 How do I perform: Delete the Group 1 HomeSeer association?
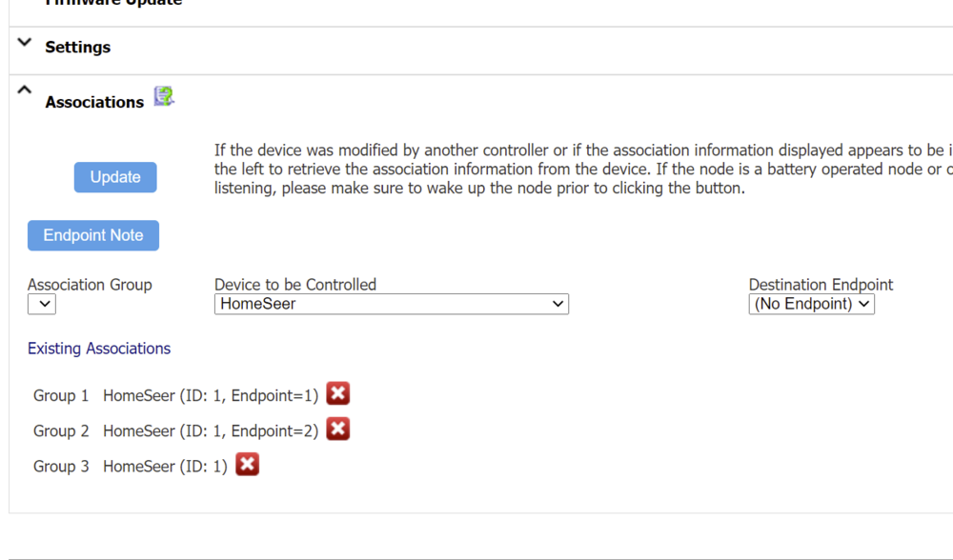pyautogui.click(x=337, y=393)
